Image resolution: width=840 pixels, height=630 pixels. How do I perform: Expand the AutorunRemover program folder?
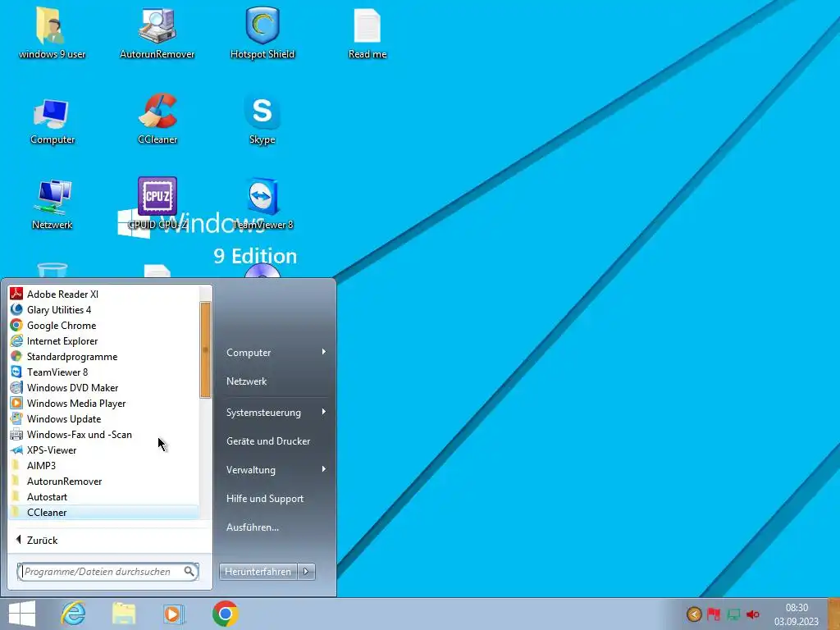tap(103, 481)
